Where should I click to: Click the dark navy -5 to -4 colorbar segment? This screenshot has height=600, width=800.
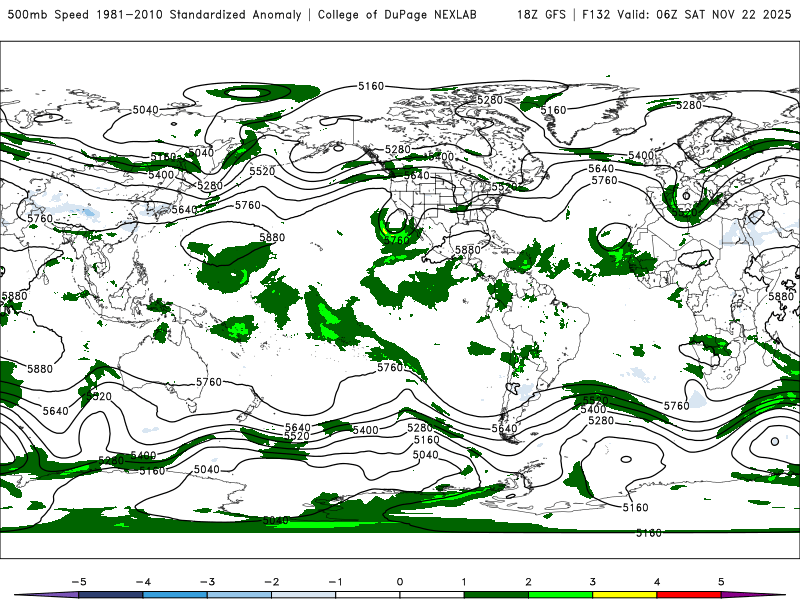pos(111,595)
